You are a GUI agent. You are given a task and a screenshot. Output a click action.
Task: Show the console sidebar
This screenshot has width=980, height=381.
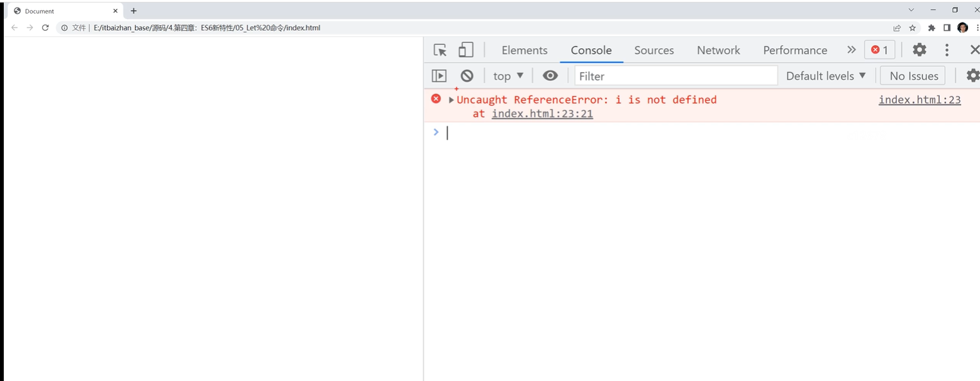(x=439, y=75)
